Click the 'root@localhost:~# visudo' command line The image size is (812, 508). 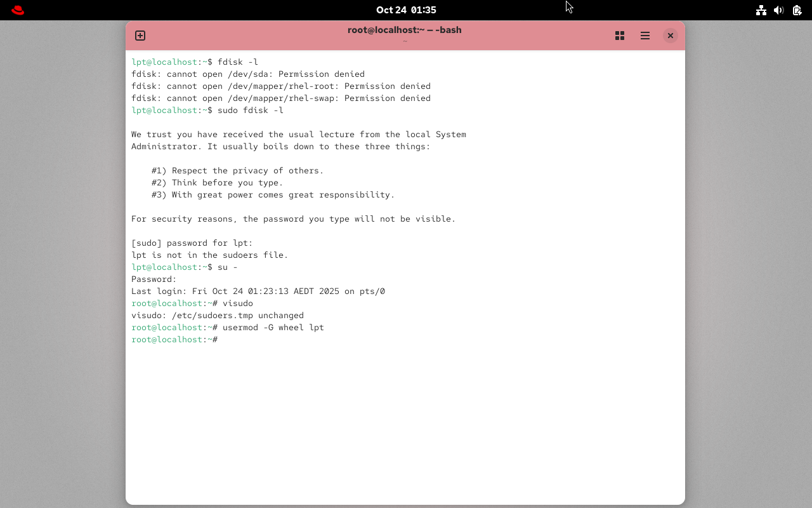click(192, 304)
